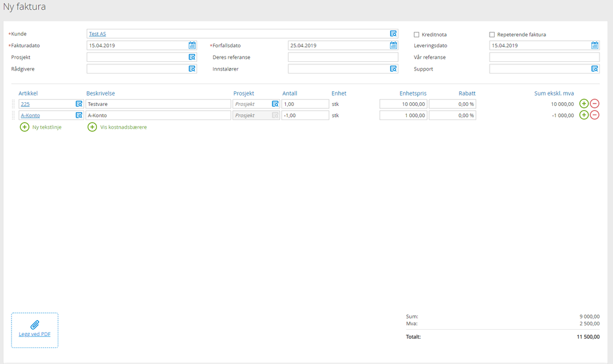Open calendar picker for Forfallsdato
613x364 pixels.
point(393,45)
